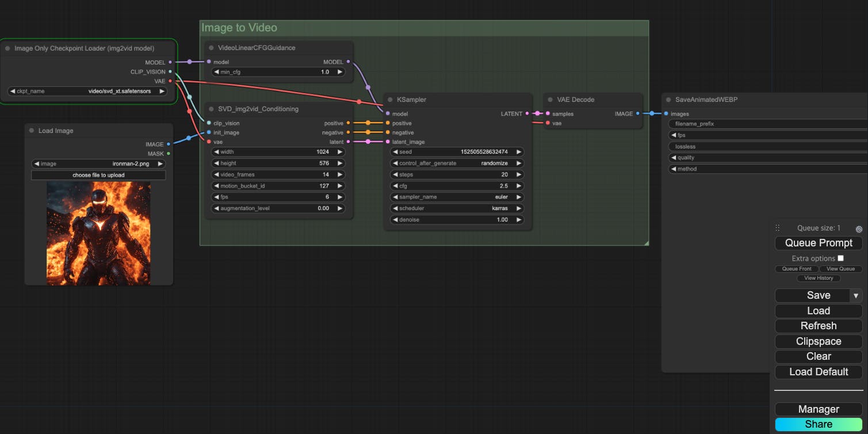Click the images input socket on SaveAnimatedWEBP

[666, 114]
